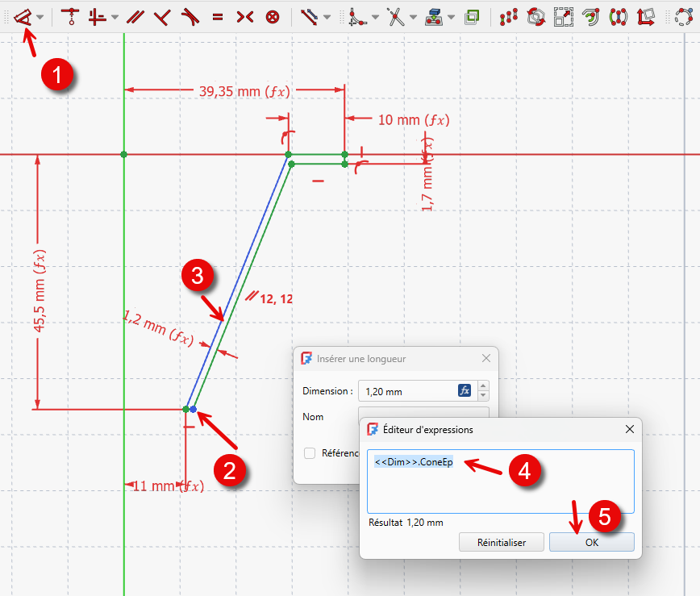Image resolution: width=700 pixels, height=596 pixels.
Task: Increase Dimension value with up stepper arrow
Action: [484, 386]
